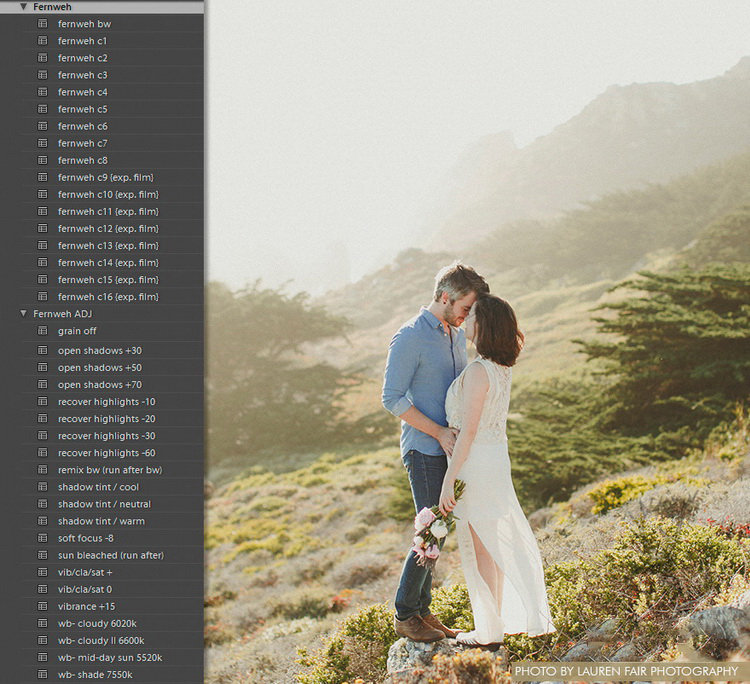The image size is (750, 684).
Task: Apply fernweh c16 {exp. film} preset
Action: point(108,297)
